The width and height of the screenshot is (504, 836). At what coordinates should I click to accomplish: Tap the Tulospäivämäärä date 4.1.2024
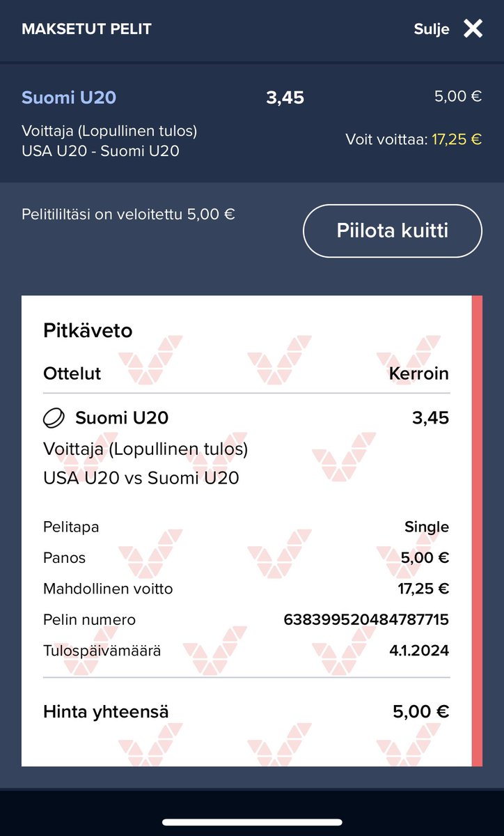pyautogui.click(x=419, y=651)
